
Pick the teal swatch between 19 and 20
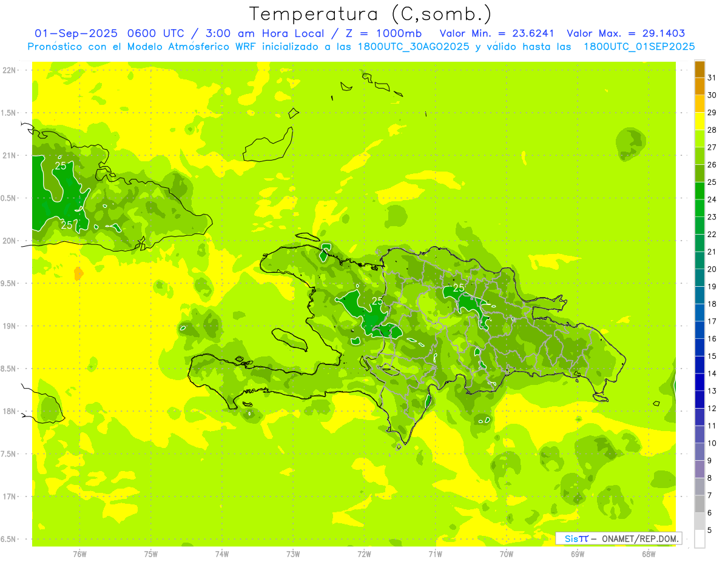point(699,278)
